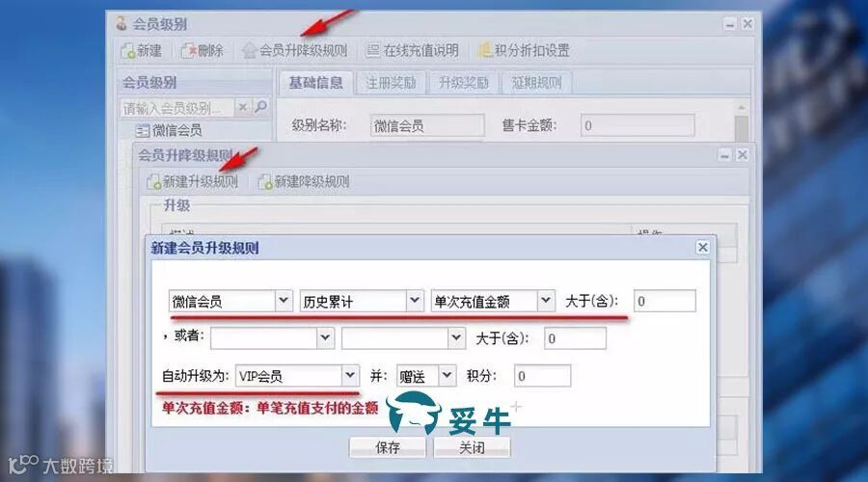Screen dimensions: 868x482
Task: Click the 删除 delete icon
Action: [189, 51]
